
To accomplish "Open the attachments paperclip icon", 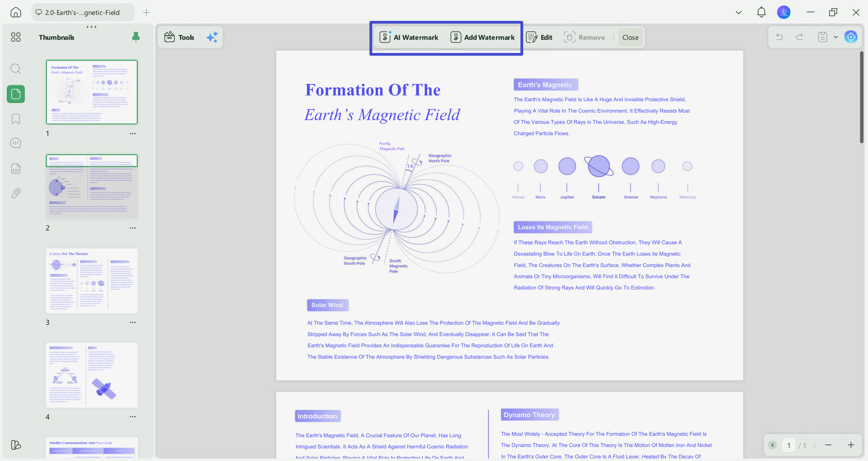I will click(x=16, y=193).
